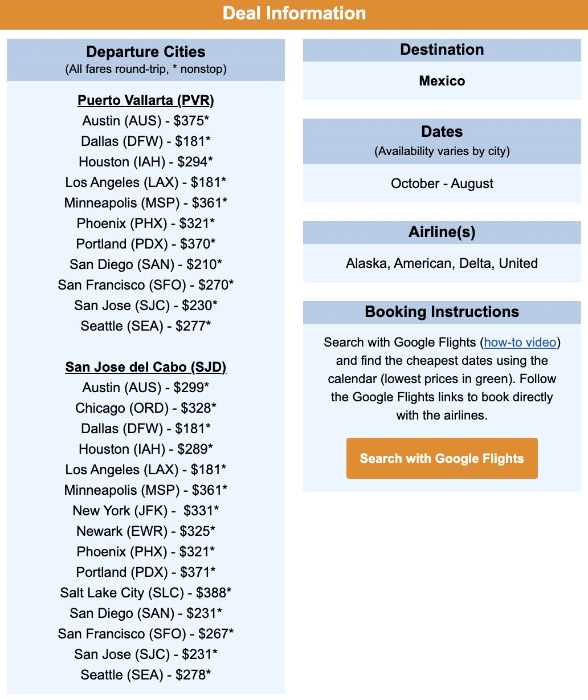Click the Departure Cities section header
This screenshot has height=700, width=588.
point(146,60)
